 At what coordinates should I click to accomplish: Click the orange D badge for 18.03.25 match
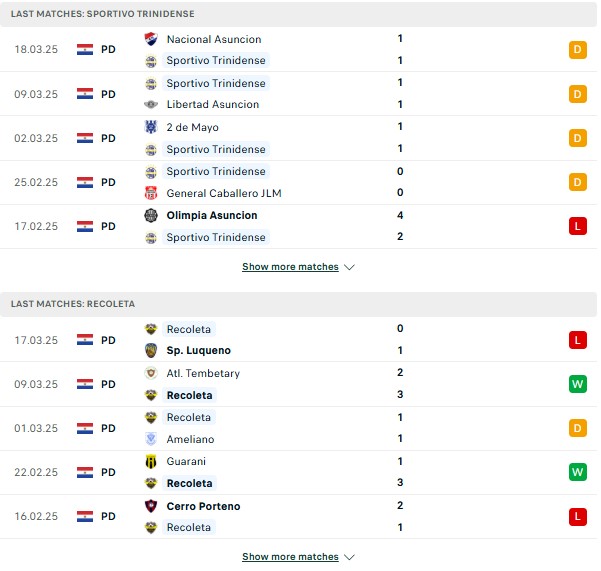[578, 50]
